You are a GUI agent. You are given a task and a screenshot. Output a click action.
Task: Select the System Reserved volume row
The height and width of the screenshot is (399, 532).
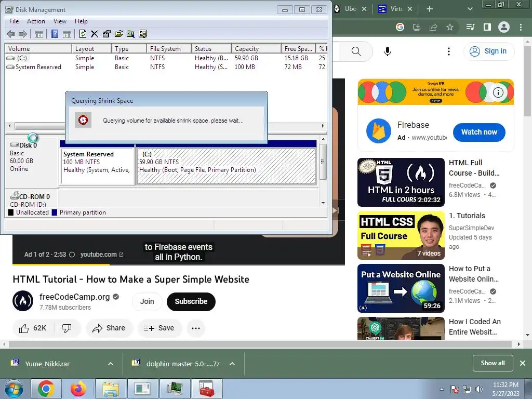coord(166,67)
